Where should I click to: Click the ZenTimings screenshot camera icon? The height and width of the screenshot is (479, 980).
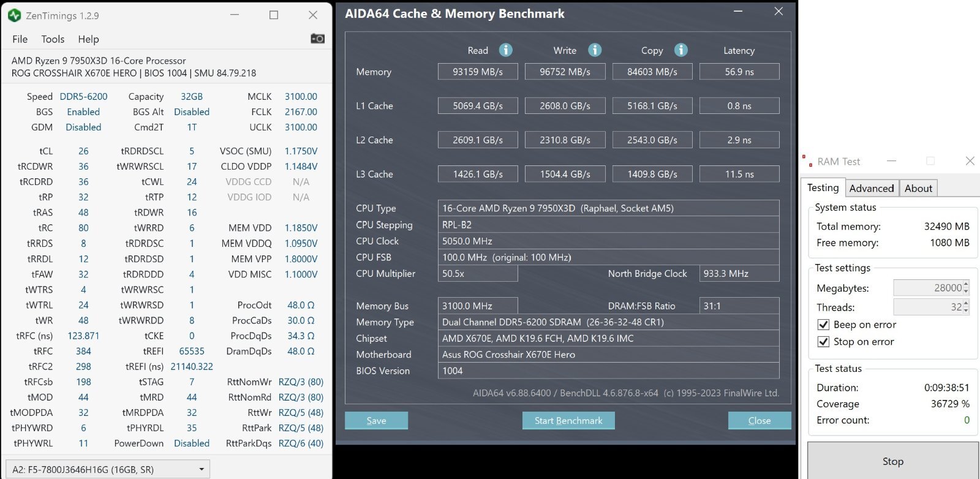[317, 39]
